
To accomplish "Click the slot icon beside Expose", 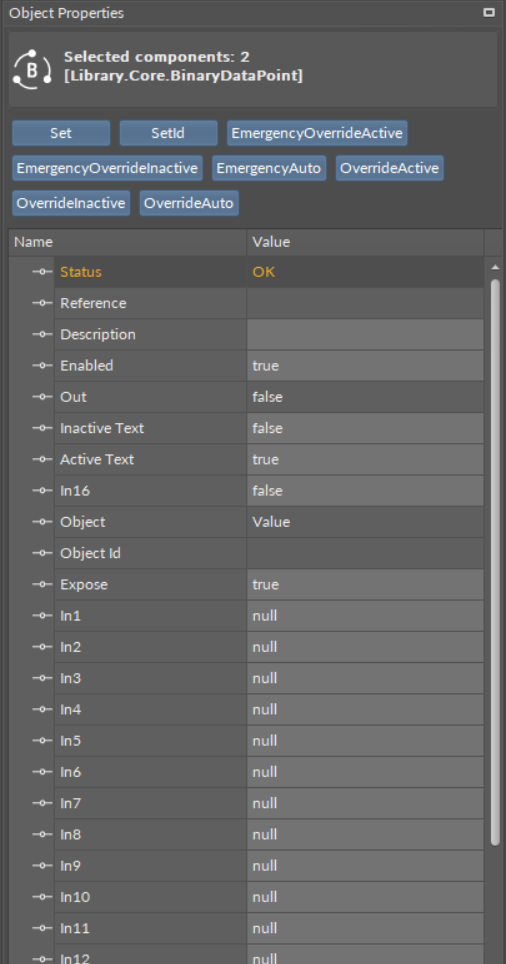I will click(x=42, y=584).
